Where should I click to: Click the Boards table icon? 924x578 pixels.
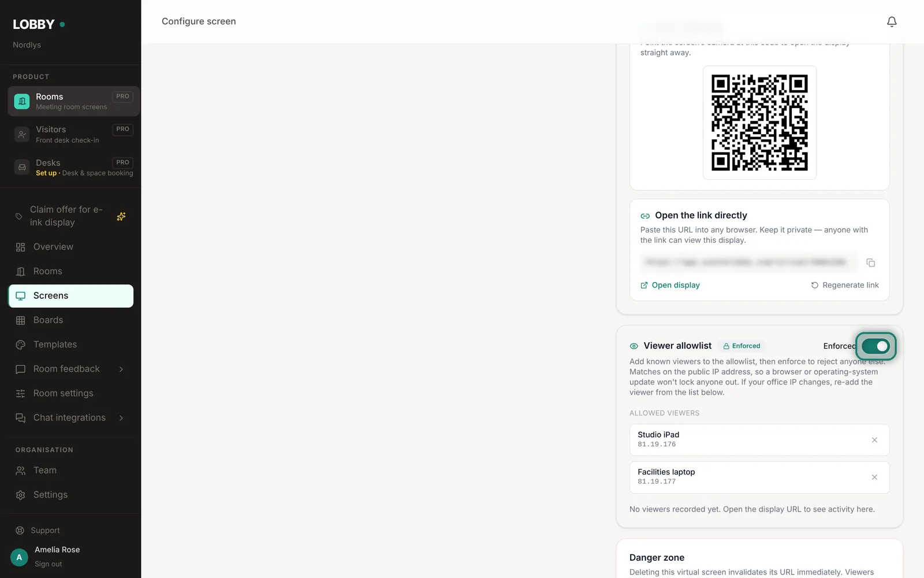pos(21,320)
